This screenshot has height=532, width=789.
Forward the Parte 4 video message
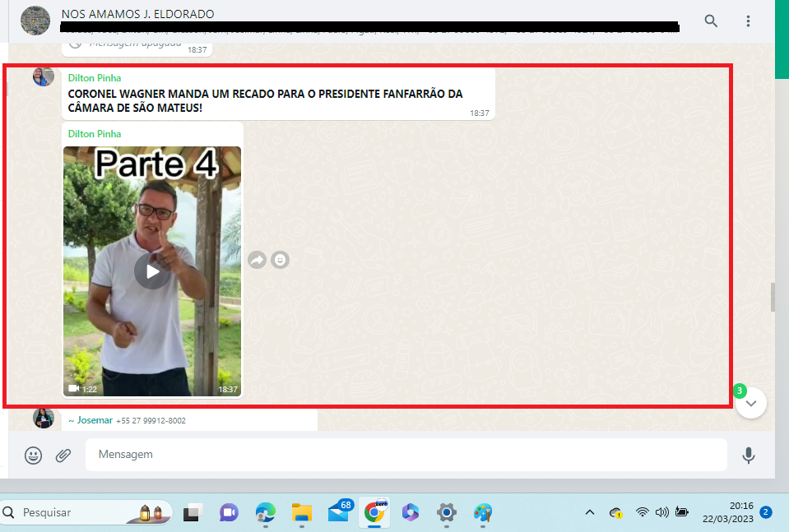(258, 260)
